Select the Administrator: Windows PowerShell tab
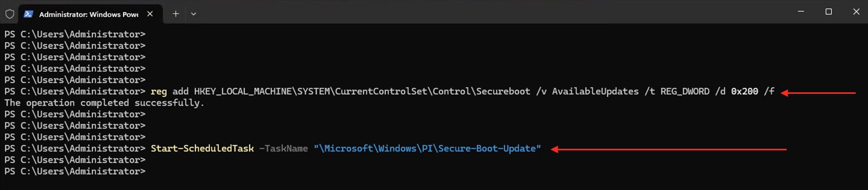 [88, 14]
